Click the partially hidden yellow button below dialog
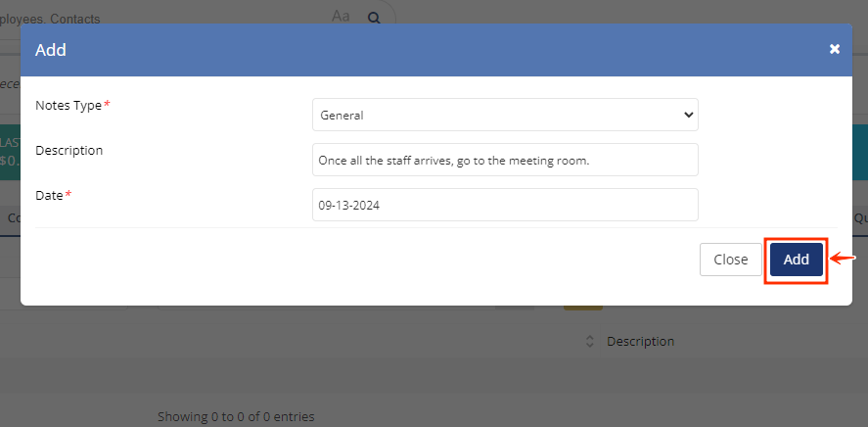The image size is (868, 427). tap(583, 308)
